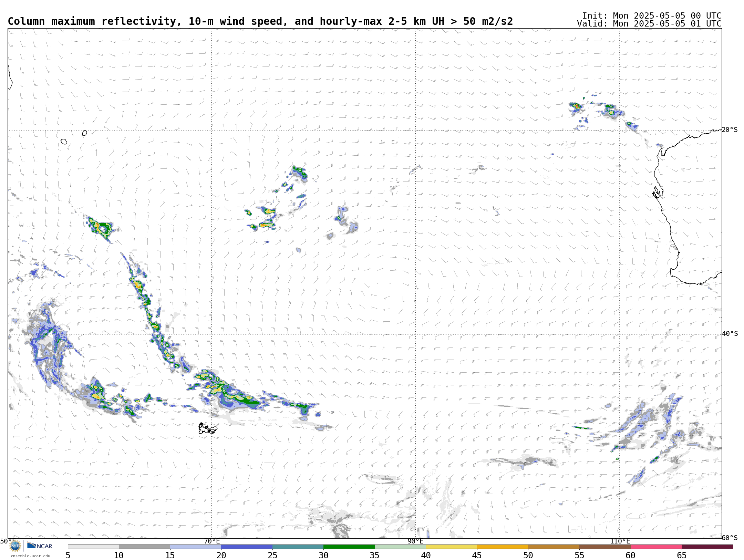This screenshot has width=744, height=560.
Task: Click the plot title starting with 'Column maximum reflectivity'
Action: (260, 21)
